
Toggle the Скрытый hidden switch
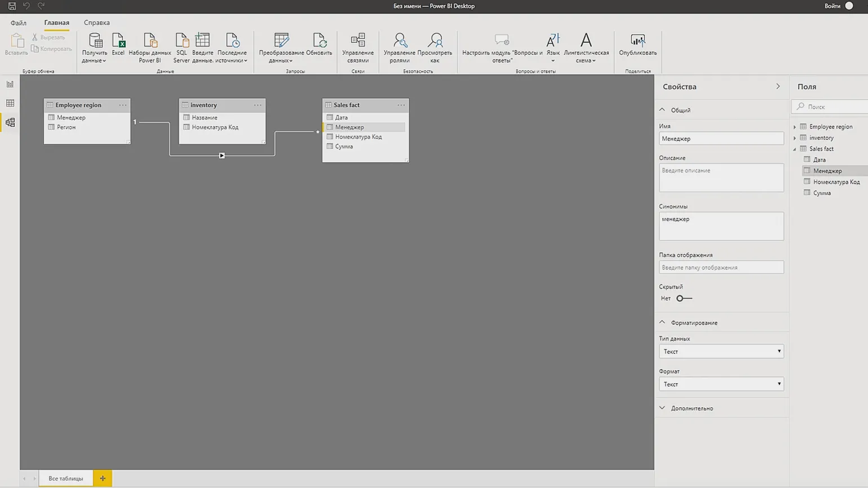pos(684,298)
